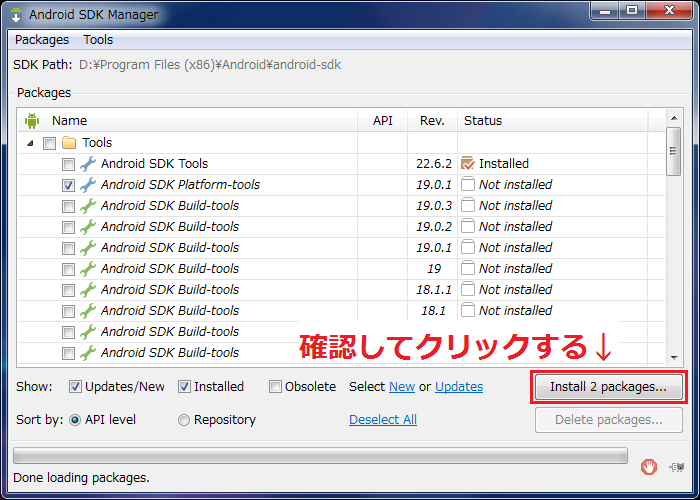Click the red stop hand icon

(x=649, y=467)
